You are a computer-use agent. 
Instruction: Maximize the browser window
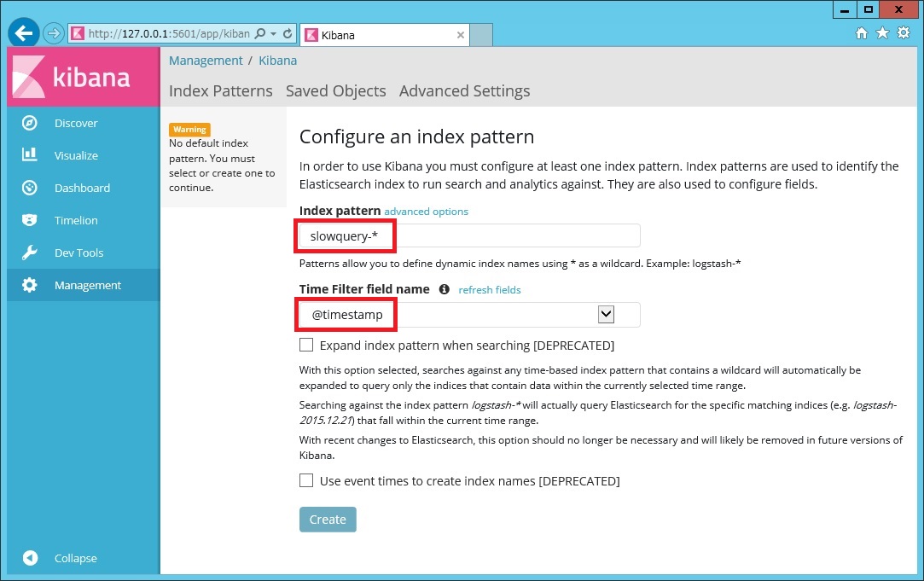point(868,9)
